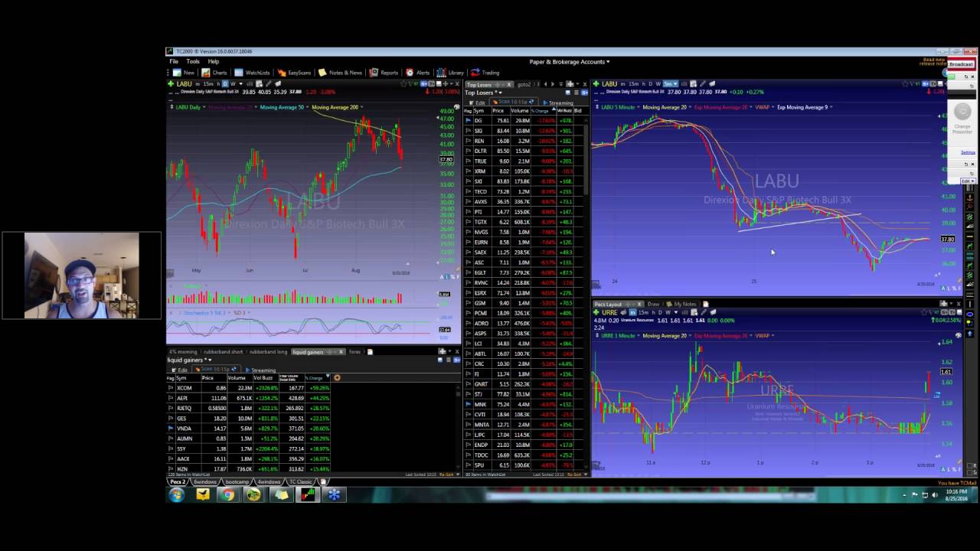Open the Help menu
Screen dimensions: 980x551
tap(214, 61)
